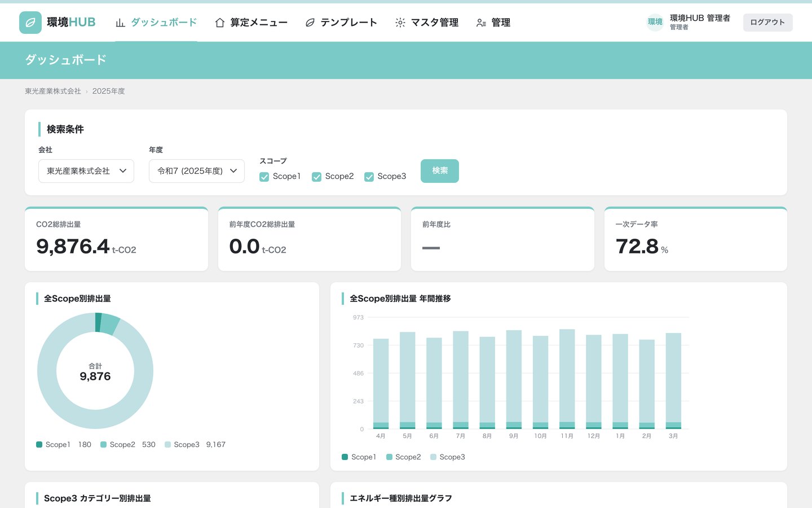The height and width of the screenshot is (508, 812).
Task: Open the マスタ管理 menu
Action: [427, 23]
